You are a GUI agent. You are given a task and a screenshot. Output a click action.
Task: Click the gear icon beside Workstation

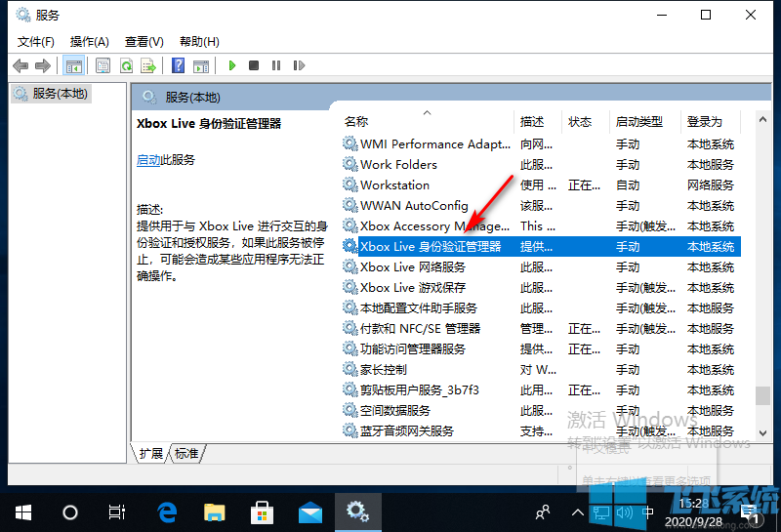point(350,184)
